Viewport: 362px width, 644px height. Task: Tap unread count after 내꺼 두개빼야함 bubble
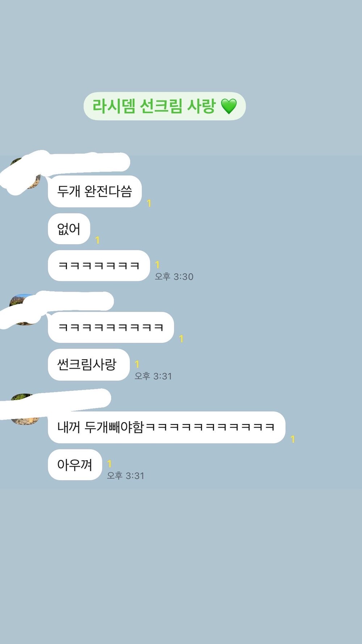click(x=292, y=439)
